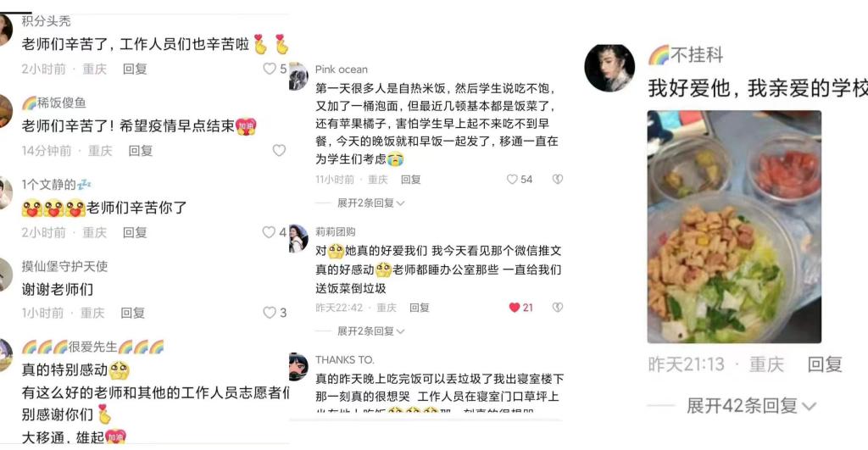The width and height of the screenshot is (868, 450).
Task: Dislike Pink ocean's comment with broken heart
Action: coord(558,180)
